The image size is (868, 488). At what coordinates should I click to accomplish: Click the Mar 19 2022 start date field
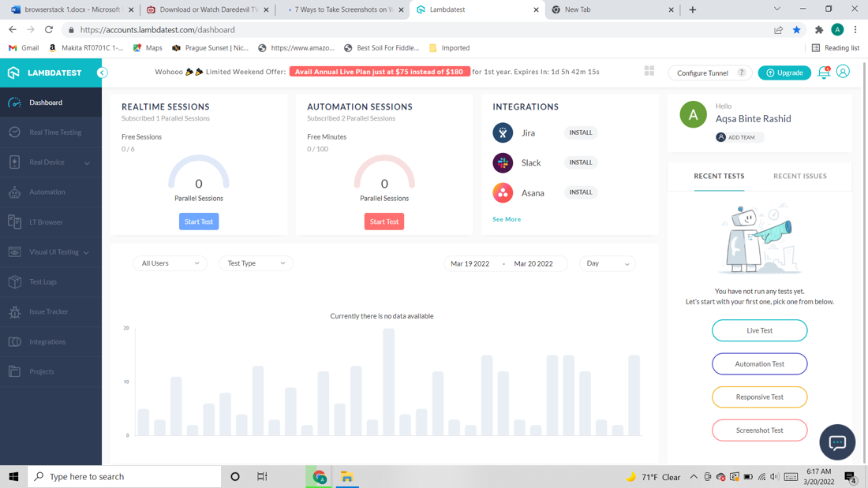point(470,263)
